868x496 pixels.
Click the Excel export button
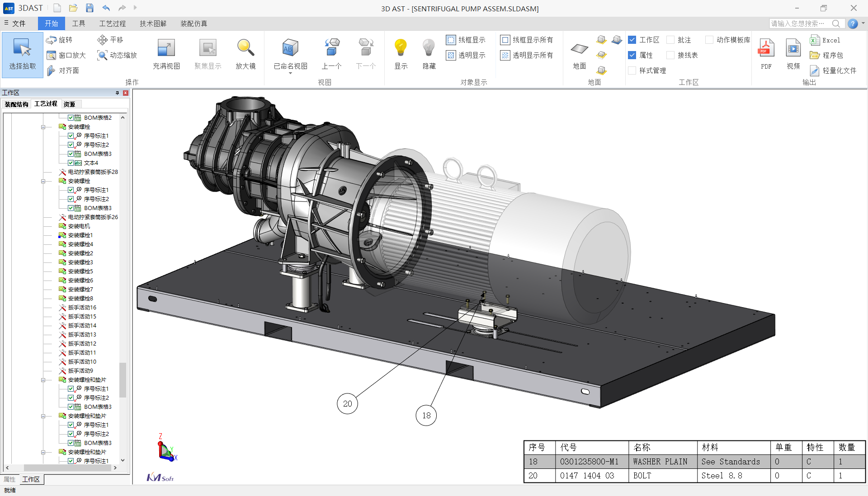coord(825,40)
